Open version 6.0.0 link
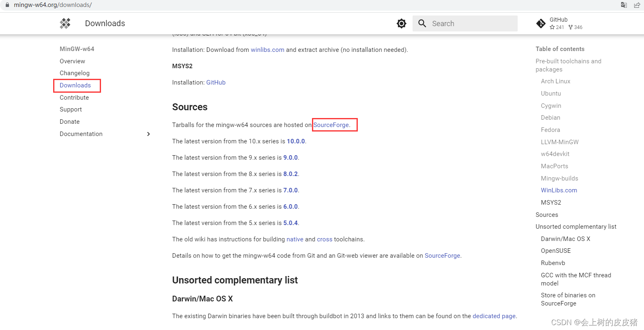 pyautogui.click(x=290, y=207)
